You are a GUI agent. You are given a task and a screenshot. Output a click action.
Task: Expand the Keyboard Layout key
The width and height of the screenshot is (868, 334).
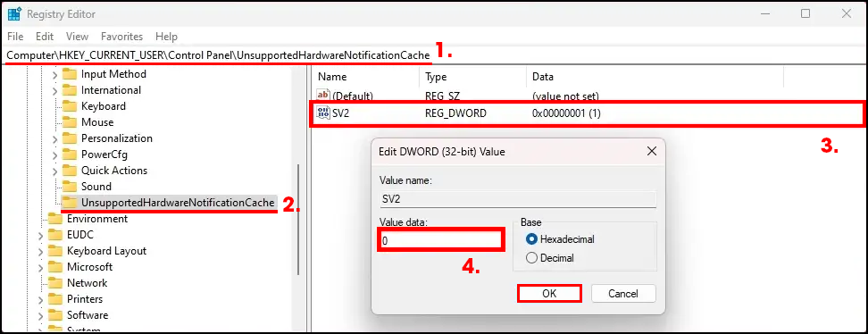click(40, 251)
